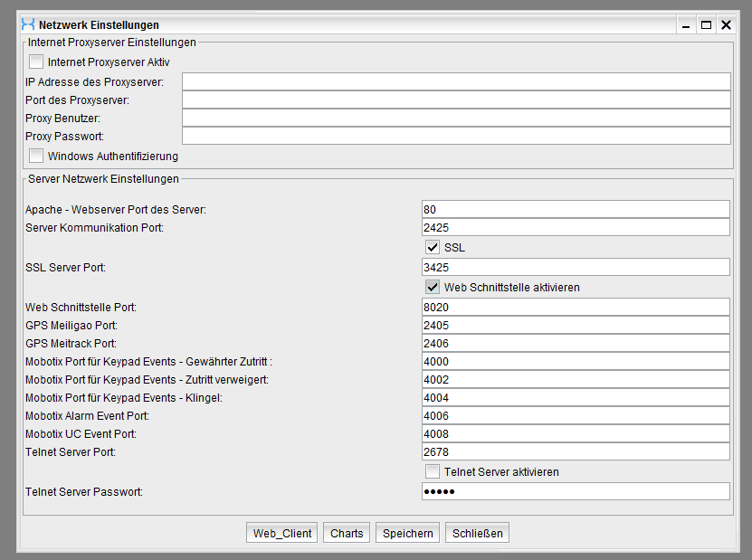Click the Netzwerk Einstellungen window logo icon
752x560 pixels.
tap(28, 25)
